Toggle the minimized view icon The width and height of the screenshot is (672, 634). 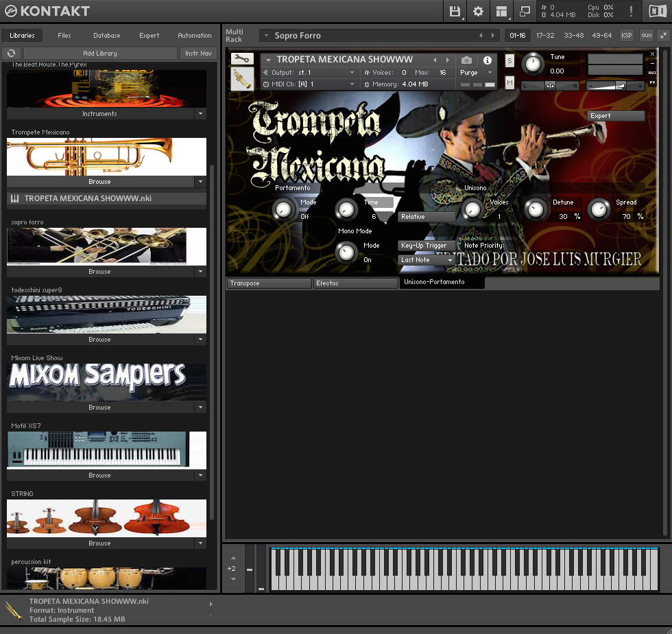(525, 11)
